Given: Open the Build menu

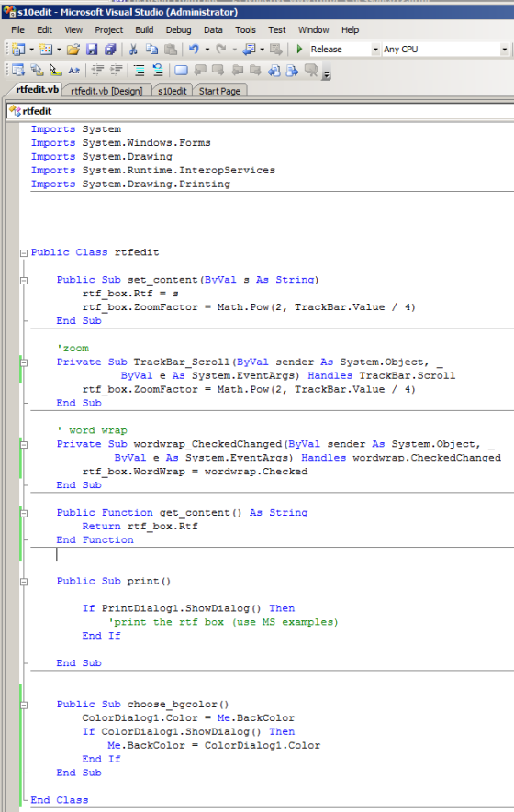Looking at the screenshot, I should pyautogui.click(x=144, y=30).
